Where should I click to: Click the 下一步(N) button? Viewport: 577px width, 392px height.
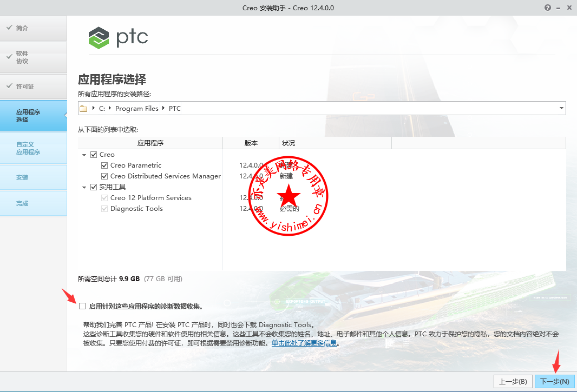[x=555, y=381]
